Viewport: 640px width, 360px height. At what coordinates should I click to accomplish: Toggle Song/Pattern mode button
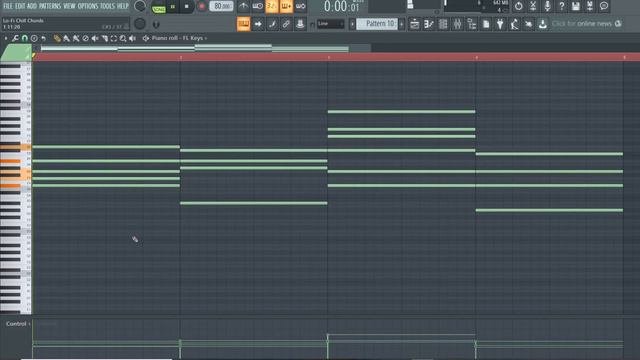coord(159,8)
